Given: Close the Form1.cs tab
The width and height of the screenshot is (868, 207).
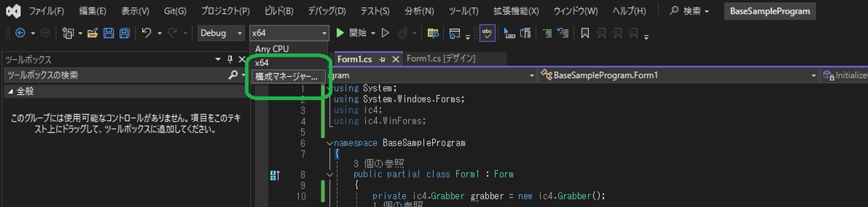Looking at the screenshot, I should (396, 59).
